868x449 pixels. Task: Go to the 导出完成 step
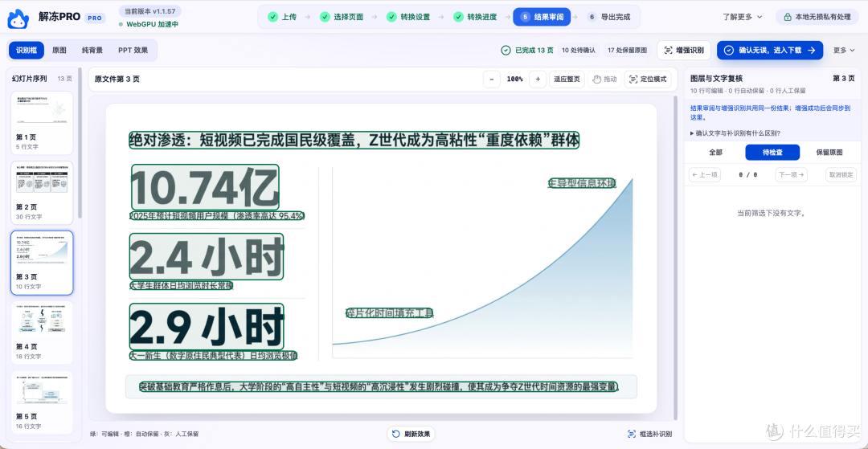coord(609,17)
